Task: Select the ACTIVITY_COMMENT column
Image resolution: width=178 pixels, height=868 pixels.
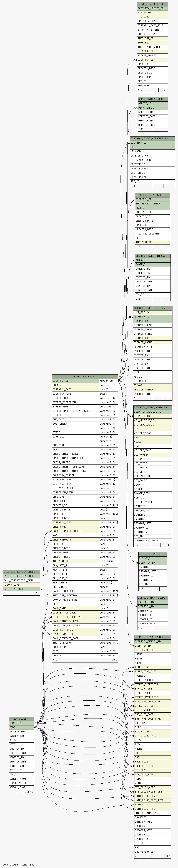Action: click(152, 21)
